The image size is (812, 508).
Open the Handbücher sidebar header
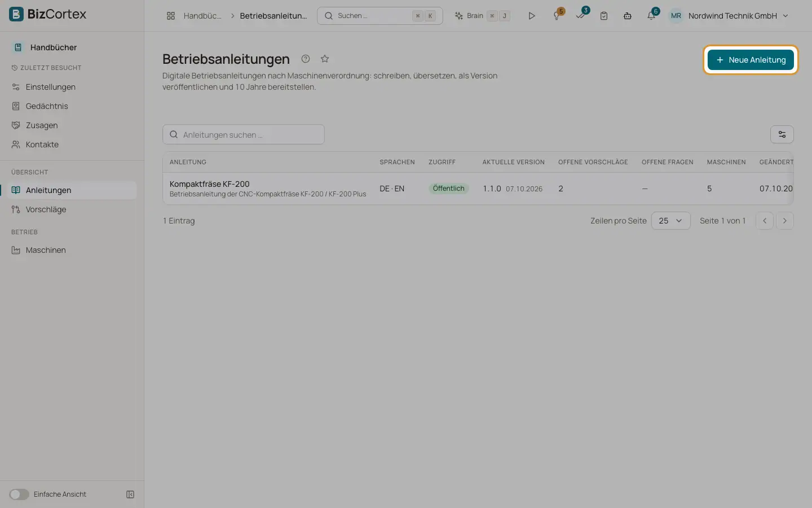click(54, 47)
